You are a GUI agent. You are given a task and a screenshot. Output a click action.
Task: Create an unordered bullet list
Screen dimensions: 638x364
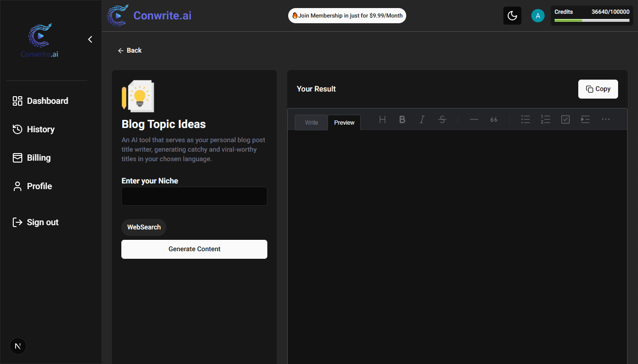click(x=525, y=119)
